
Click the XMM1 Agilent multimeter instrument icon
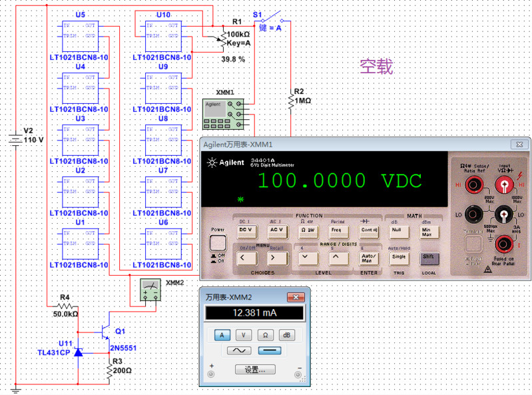(x=224, y=115)
